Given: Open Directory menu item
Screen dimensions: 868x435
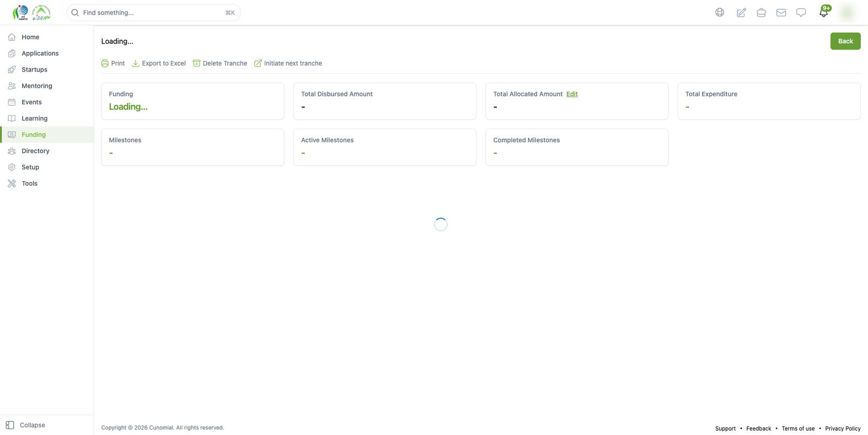Looking at the screenshot, I should point(47,151).
